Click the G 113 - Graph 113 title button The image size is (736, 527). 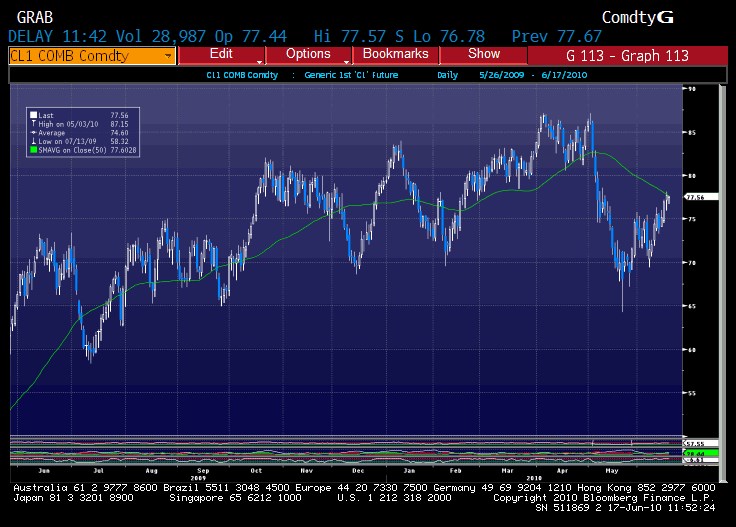tap(627, 55)
